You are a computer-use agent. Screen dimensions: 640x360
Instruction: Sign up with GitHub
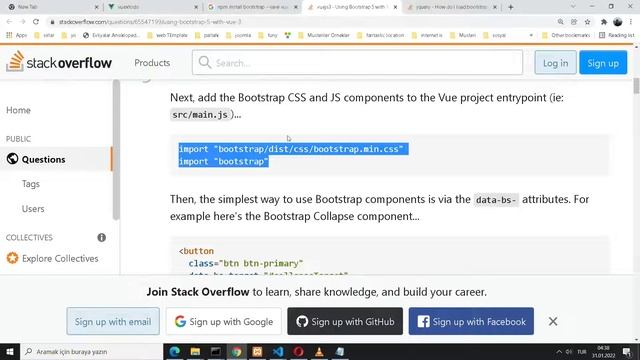[x=345, y=321]
